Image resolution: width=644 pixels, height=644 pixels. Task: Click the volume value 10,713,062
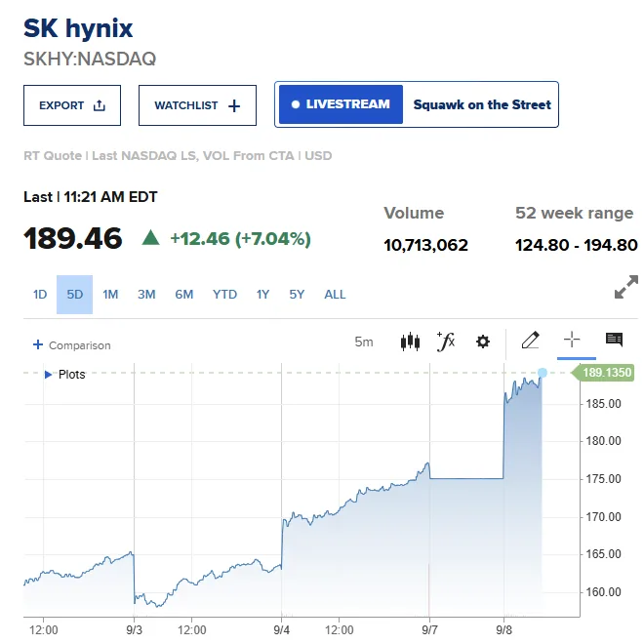coord(425,245)
